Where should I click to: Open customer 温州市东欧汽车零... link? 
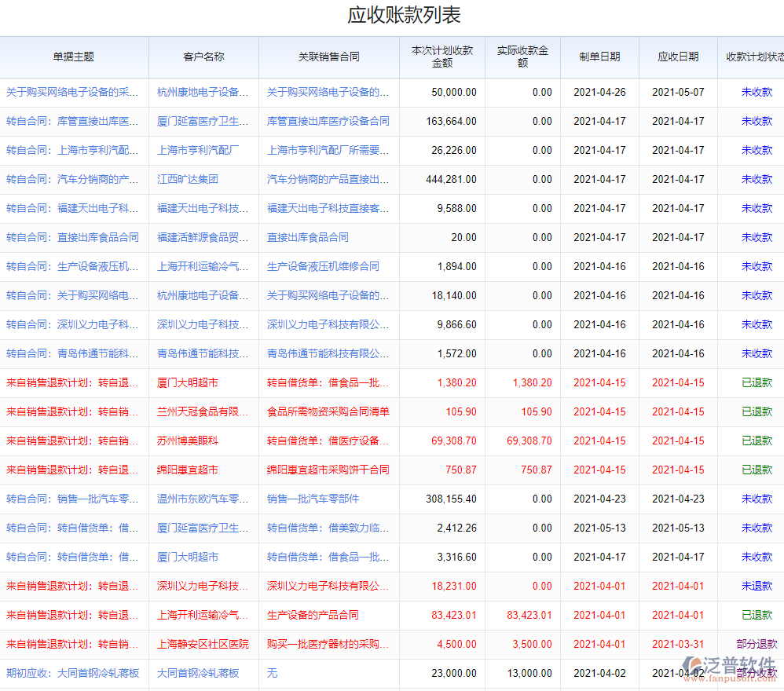[203, 499]
